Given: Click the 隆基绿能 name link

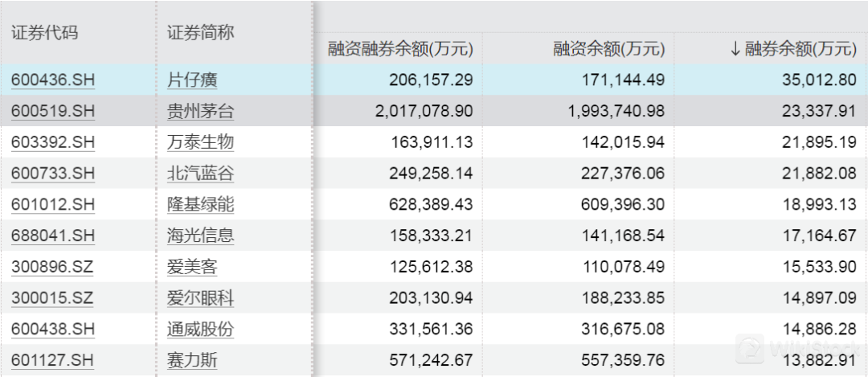Looking at the screenshot, I should [x=200, y=205].
